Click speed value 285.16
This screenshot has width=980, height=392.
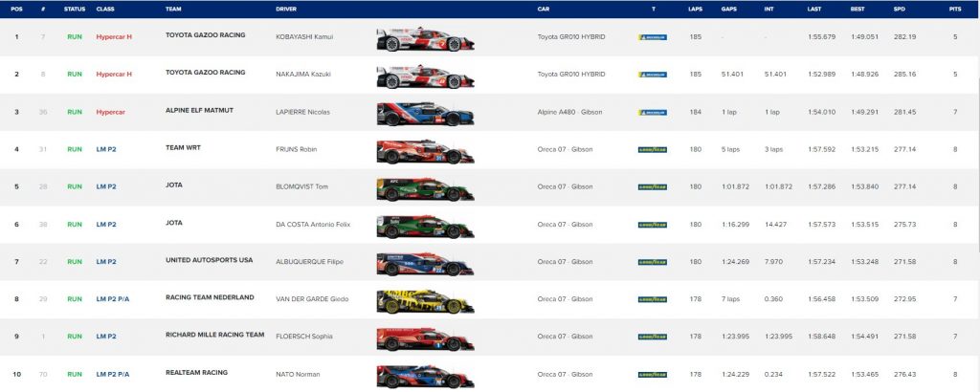(905, 75)
